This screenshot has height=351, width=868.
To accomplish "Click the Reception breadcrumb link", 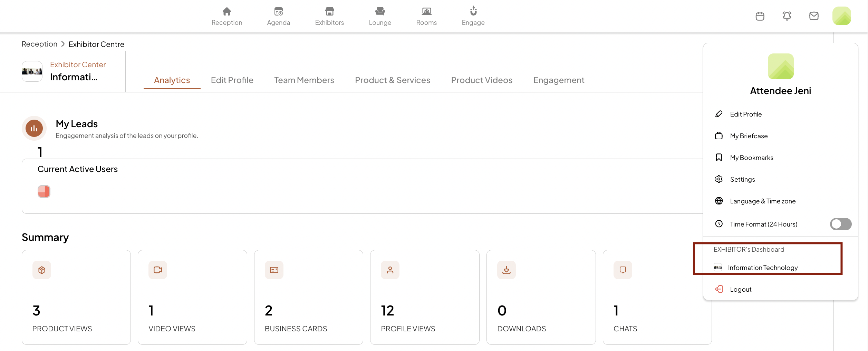I will click(39, 44).
